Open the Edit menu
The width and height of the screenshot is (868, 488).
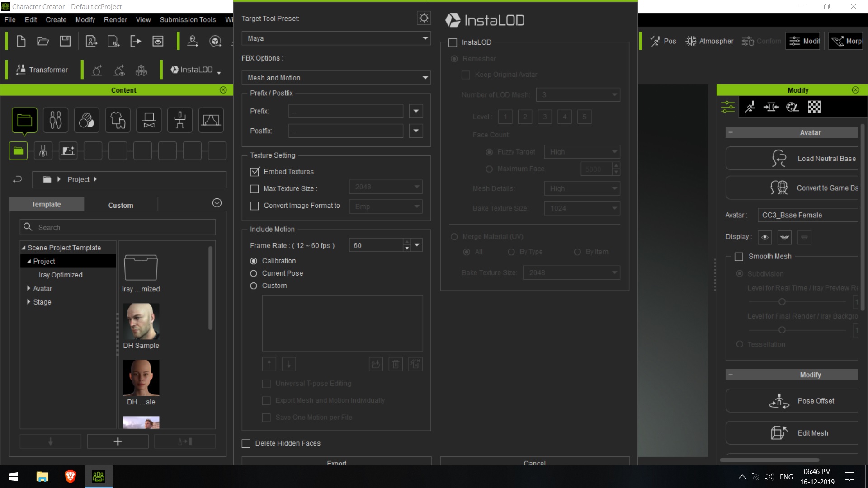(31, 19)
